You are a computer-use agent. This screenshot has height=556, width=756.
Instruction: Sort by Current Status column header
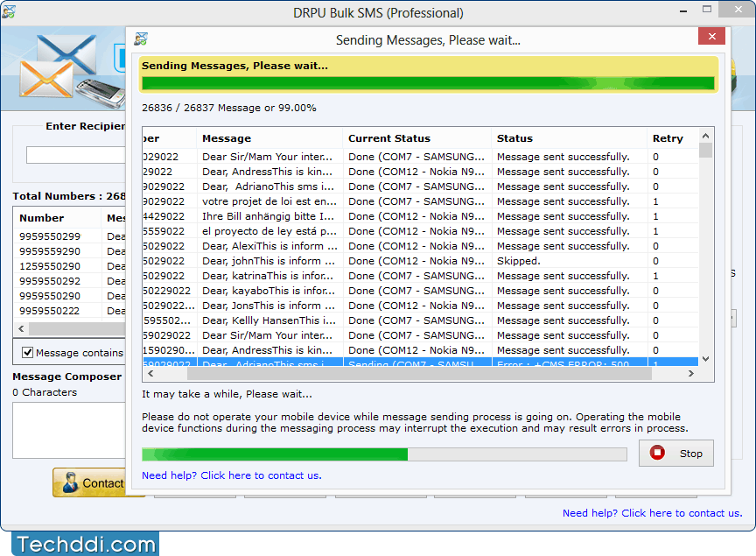[x=417, y=138]
